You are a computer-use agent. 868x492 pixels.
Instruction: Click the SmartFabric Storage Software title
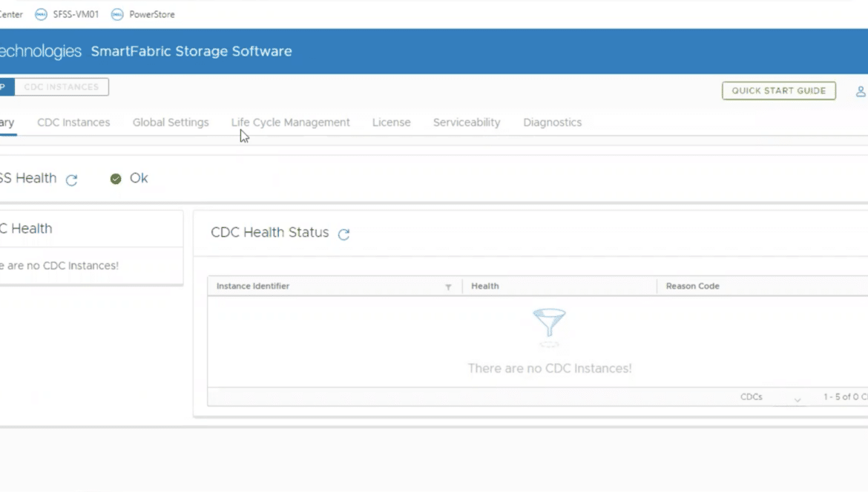click(x=191, y=51)
